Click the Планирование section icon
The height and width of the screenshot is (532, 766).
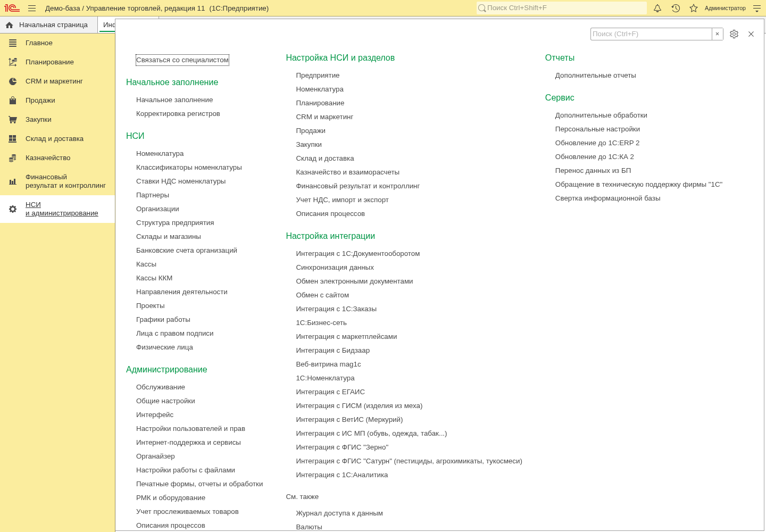pyautogui.click(x=13, y=62)
